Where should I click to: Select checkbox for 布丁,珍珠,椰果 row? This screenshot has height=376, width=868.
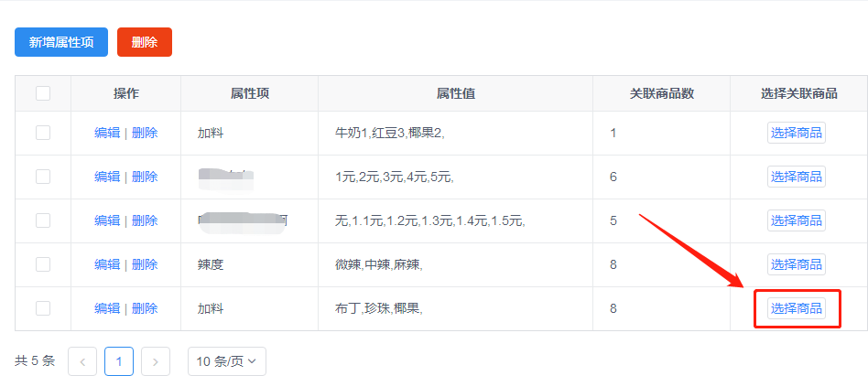click(43, 308)
